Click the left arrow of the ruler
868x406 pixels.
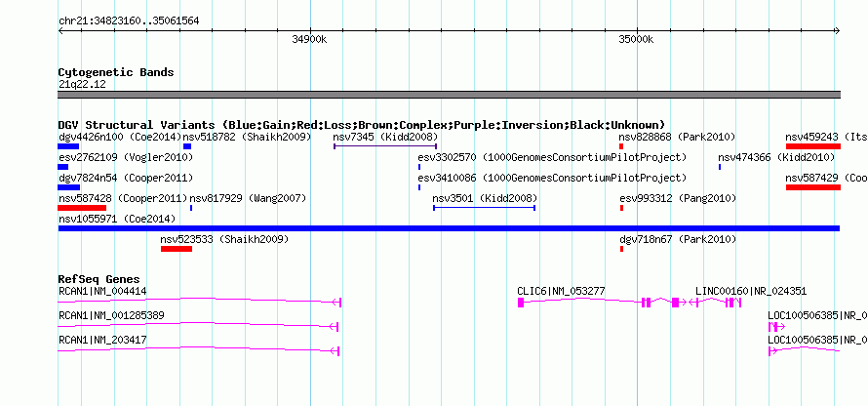coord(60,31)
